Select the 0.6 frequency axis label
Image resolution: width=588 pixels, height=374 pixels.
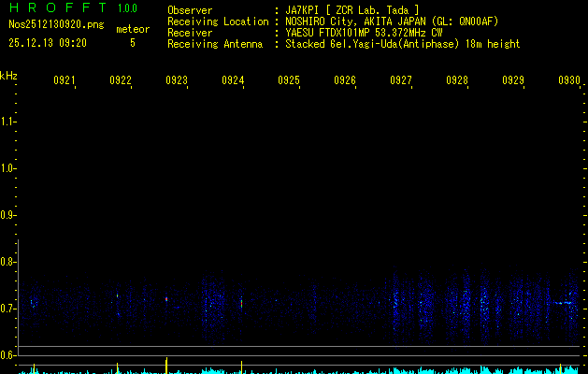point(8,355)
